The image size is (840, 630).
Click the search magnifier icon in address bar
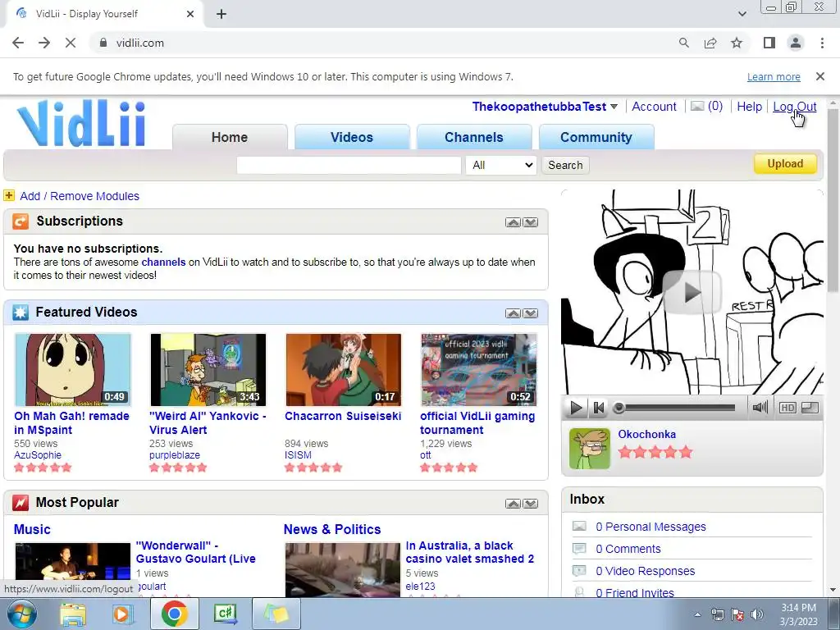pyautogui.click(x=684, y=43)
